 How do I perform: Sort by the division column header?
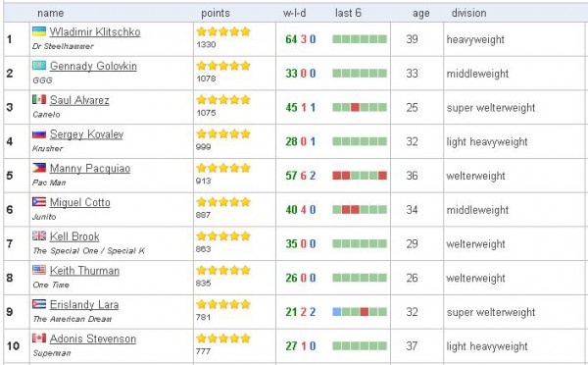point(468,13)
